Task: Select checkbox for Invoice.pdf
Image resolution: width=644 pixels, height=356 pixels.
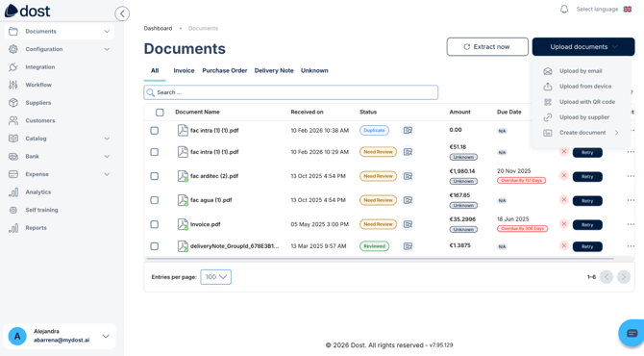Action: [x=155, y=224]
